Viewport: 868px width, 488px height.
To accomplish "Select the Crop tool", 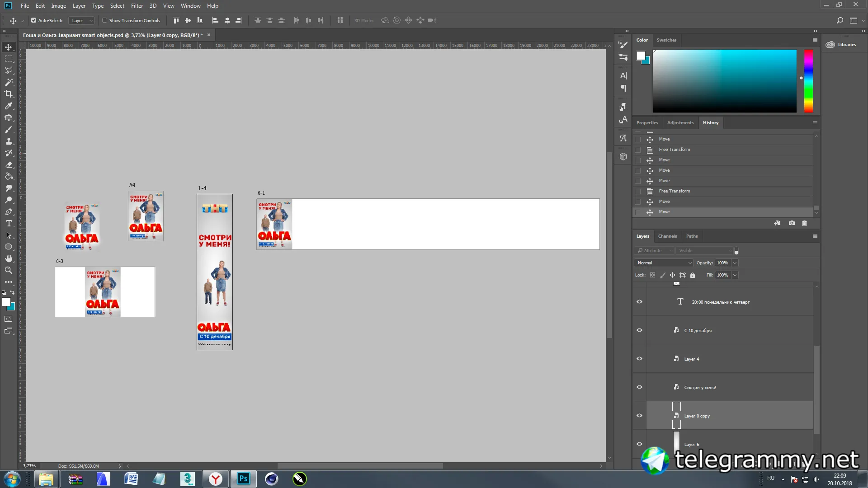I will [9, 94].
